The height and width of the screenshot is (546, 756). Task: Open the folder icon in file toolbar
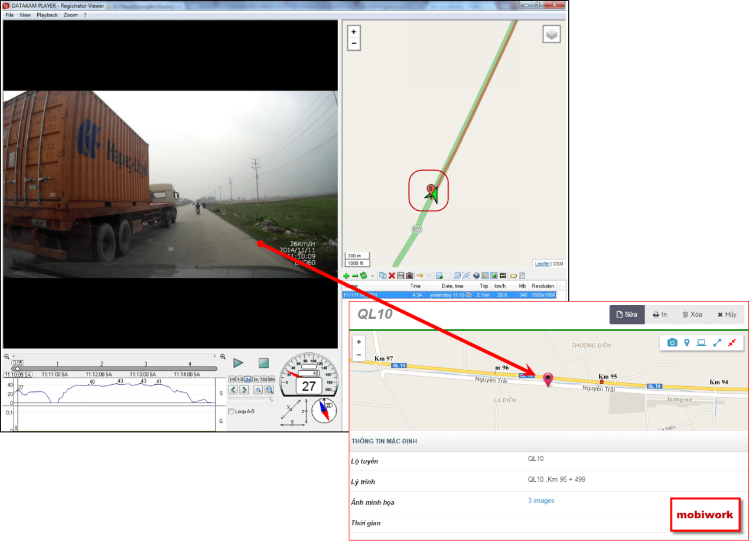(x=513, y=276)
